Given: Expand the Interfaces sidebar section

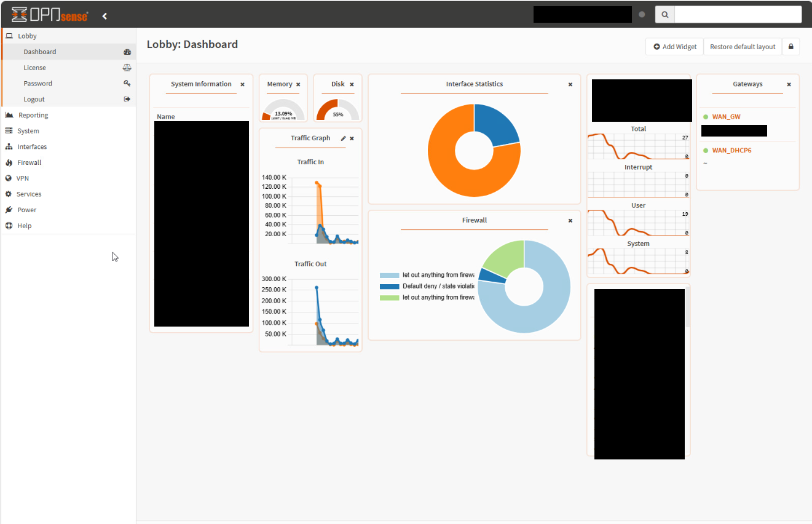Looking at the screenshot, I should [32, 146].
